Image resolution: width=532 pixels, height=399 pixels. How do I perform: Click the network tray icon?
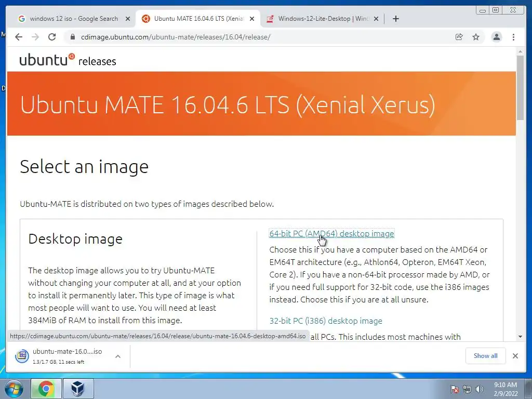pyautogui.click(x=467, y=389)
